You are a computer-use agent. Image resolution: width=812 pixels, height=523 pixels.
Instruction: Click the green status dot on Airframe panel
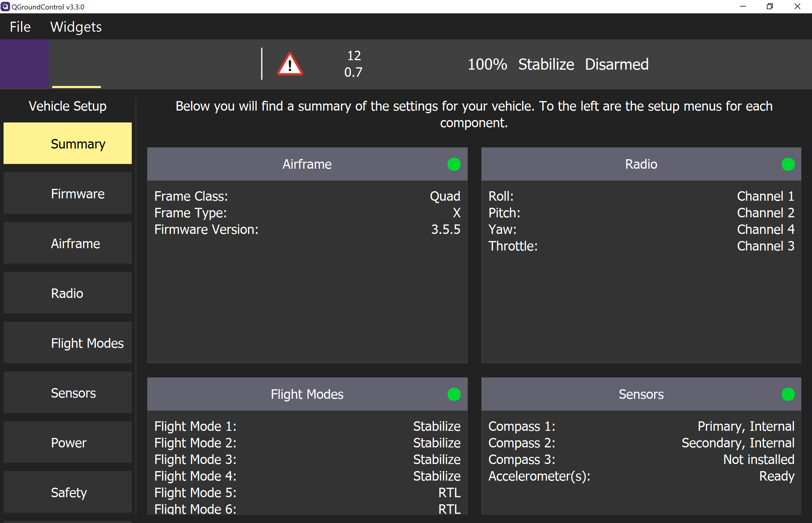click(454, 164)
